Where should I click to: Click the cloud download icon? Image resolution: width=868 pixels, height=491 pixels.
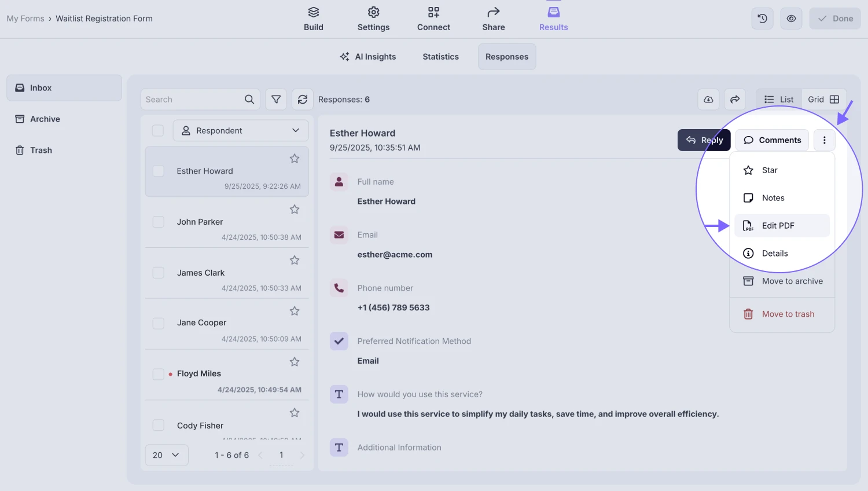coord(708,100)
